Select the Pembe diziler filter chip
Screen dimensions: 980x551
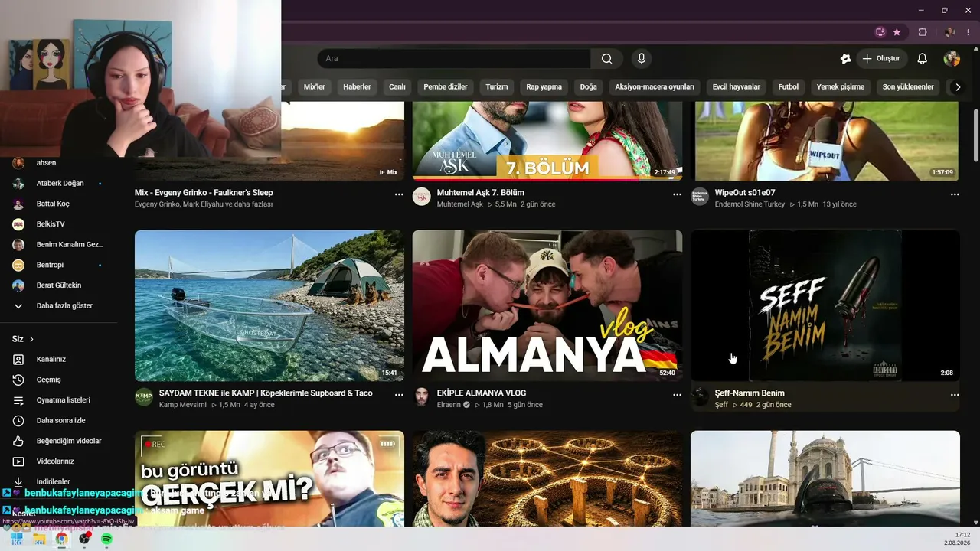coord(446,87)
